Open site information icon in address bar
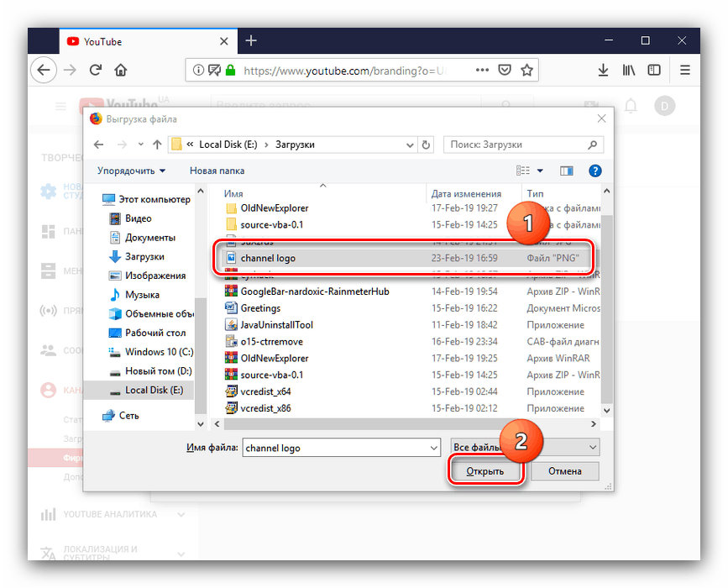 coord(198,70)
